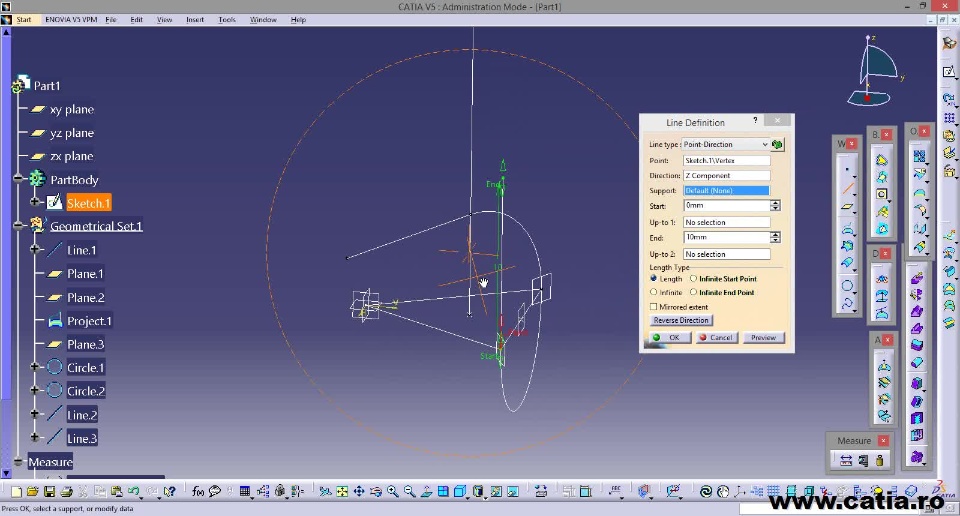Click the What's This help cursor icon
960x516 pixels.
coord(170,492)
